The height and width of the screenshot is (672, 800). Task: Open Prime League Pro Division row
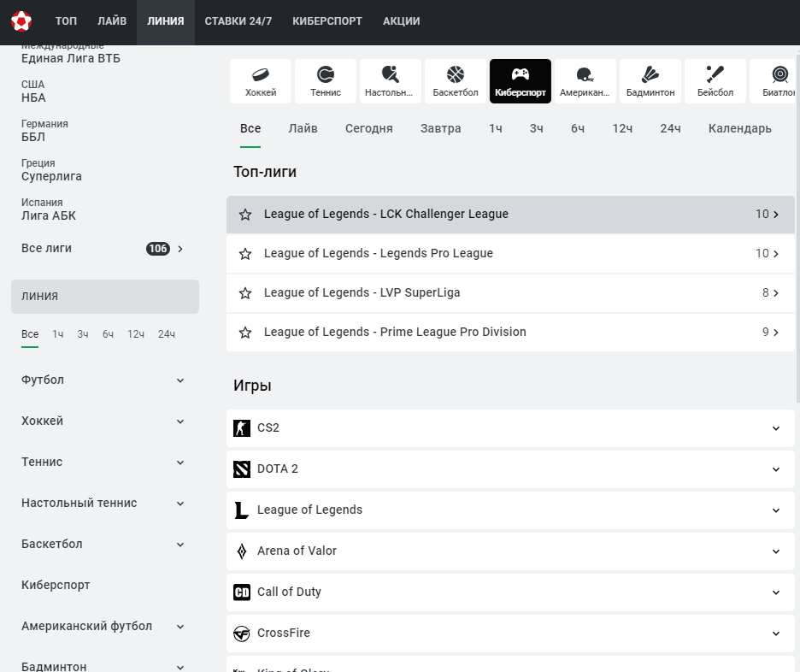click(x=510, y=333)
